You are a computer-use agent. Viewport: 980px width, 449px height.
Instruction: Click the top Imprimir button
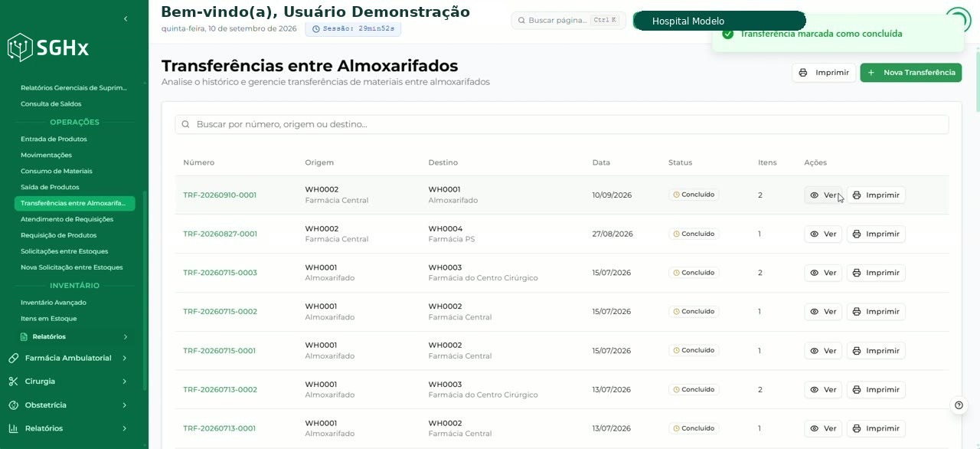[824, 73]
